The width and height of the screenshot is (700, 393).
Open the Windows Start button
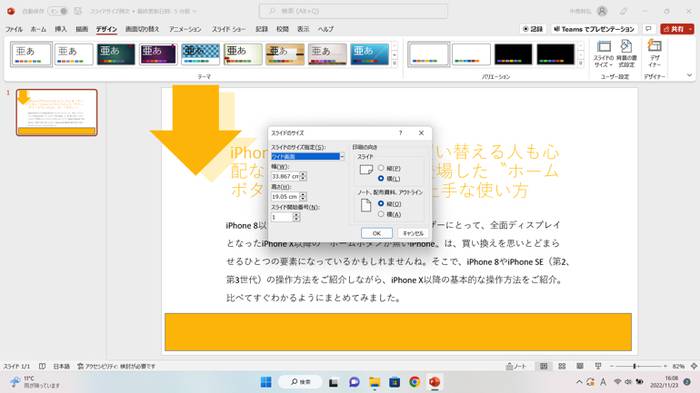tap(266, 382)
